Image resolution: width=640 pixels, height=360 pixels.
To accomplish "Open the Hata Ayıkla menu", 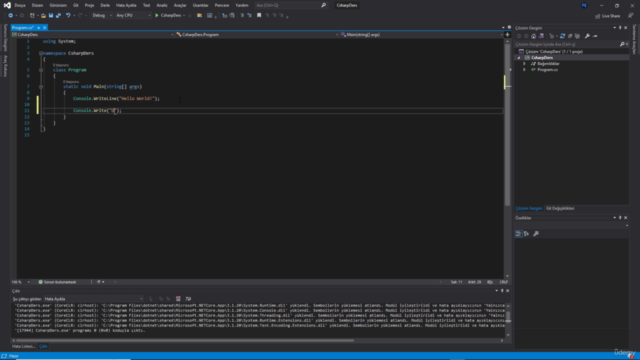I will pyautogui.click(x=126, y=5).
